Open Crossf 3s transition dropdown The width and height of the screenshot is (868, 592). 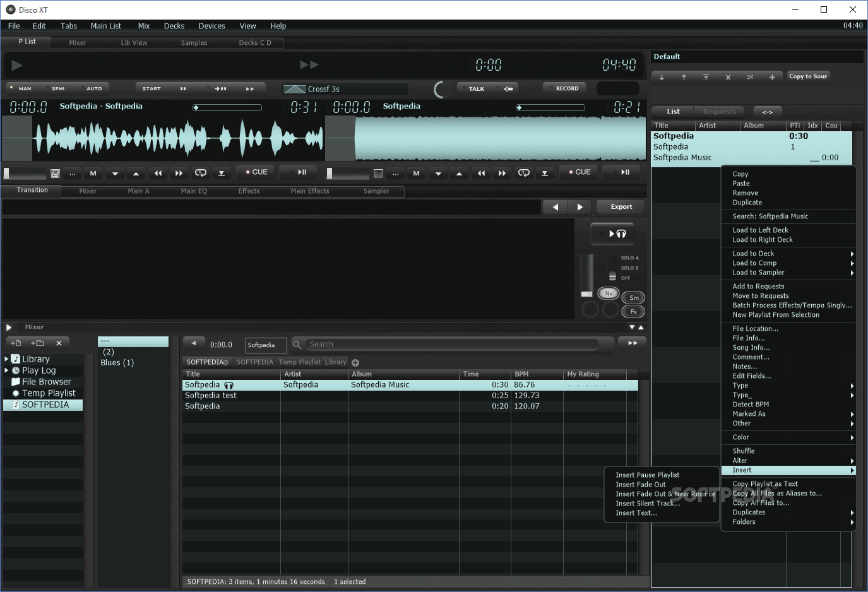(x=345, y=89)
